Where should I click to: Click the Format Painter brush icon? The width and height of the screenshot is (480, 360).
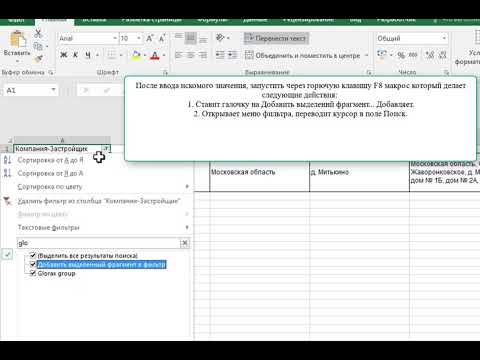coord(38,59)
